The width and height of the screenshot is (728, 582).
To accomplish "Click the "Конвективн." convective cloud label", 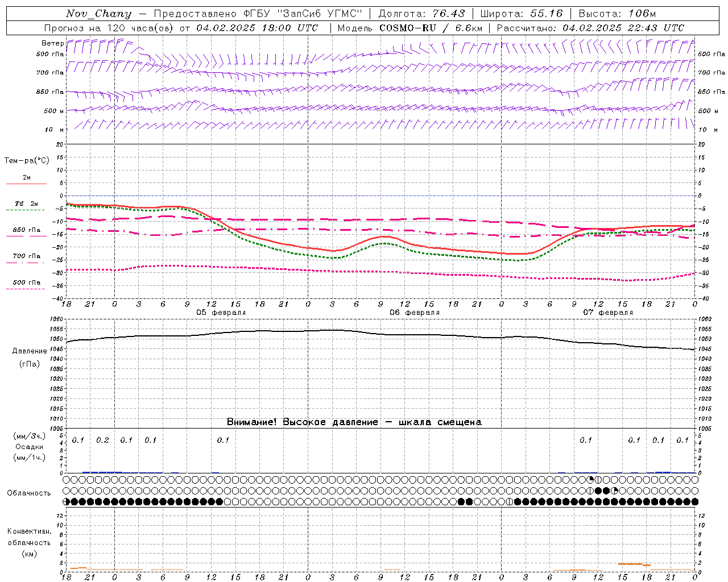I will click(x=29, y=531).
